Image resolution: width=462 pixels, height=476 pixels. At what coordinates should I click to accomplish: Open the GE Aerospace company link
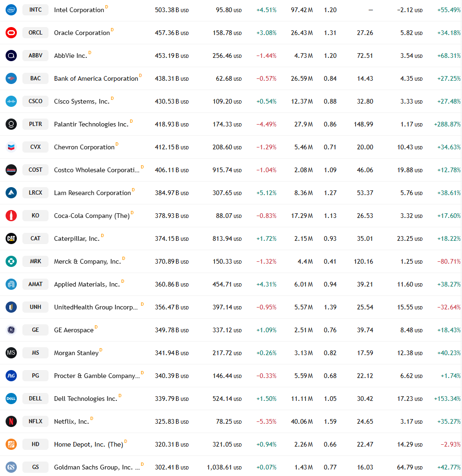tap(74, 330)
